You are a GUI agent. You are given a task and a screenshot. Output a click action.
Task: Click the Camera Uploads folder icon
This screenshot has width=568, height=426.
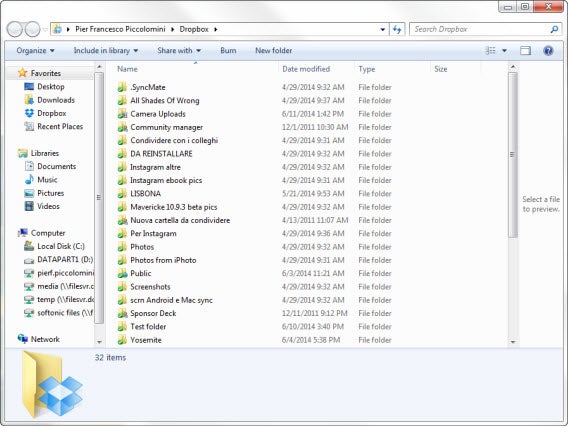(x=122, y=114)
